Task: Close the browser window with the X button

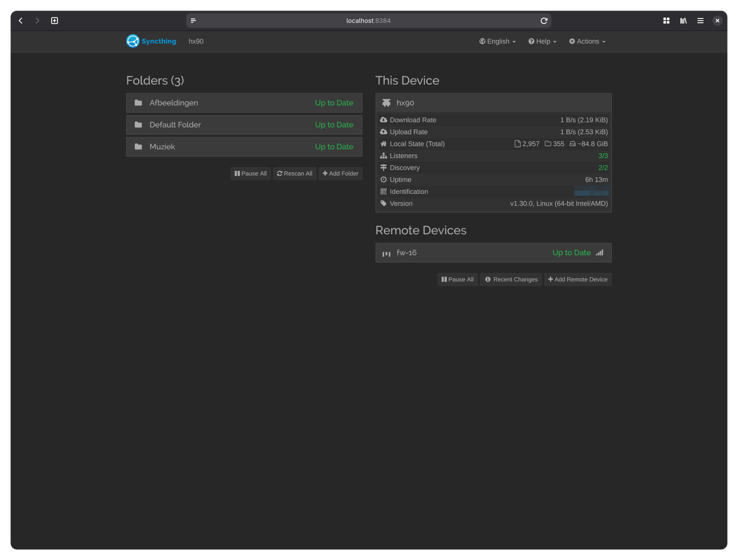Action: tap(717, 21)
